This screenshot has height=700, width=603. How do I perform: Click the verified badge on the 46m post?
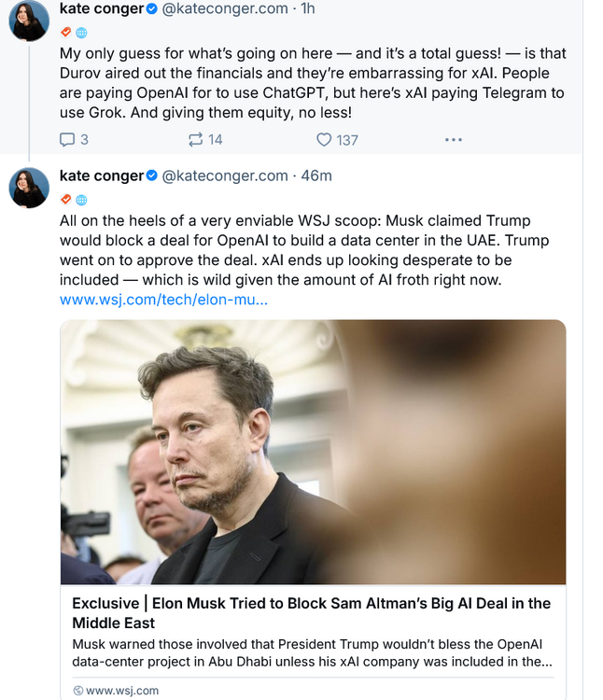click(x=153, y=175)
